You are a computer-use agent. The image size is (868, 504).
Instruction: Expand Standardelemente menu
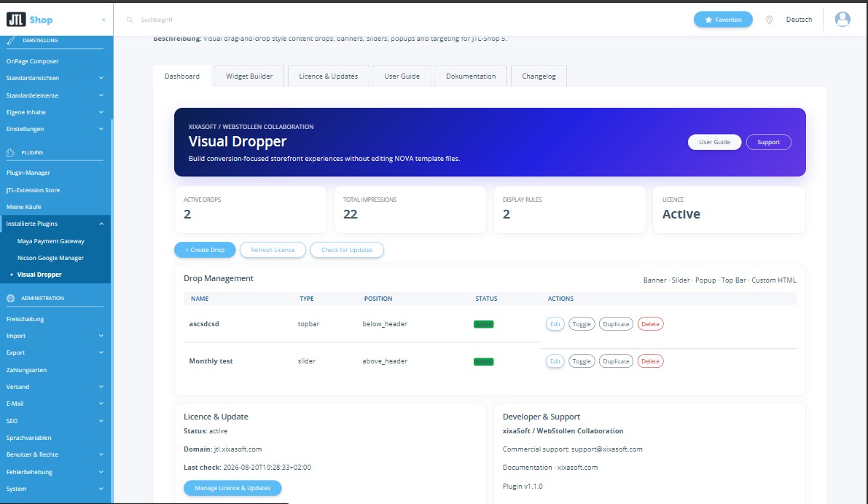point(55,95)
